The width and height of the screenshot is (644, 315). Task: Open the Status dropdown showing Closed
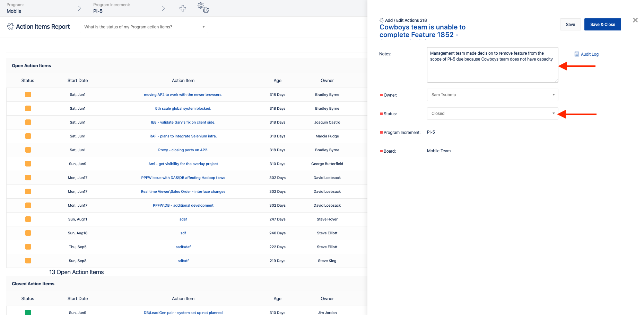(x=493, y=114)
